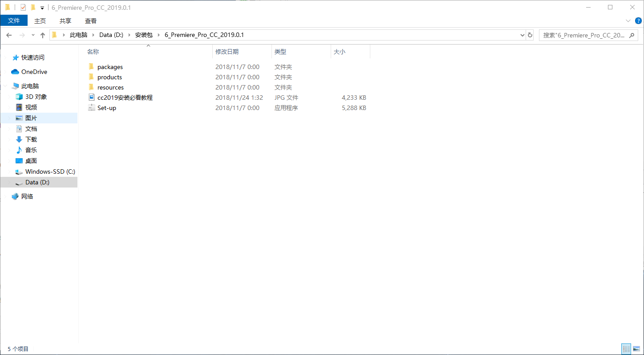Image resolution: width=644 pixels, height=355 pixels.
Task: Open the 文件 menu
Action: click(x=14, y=20)
